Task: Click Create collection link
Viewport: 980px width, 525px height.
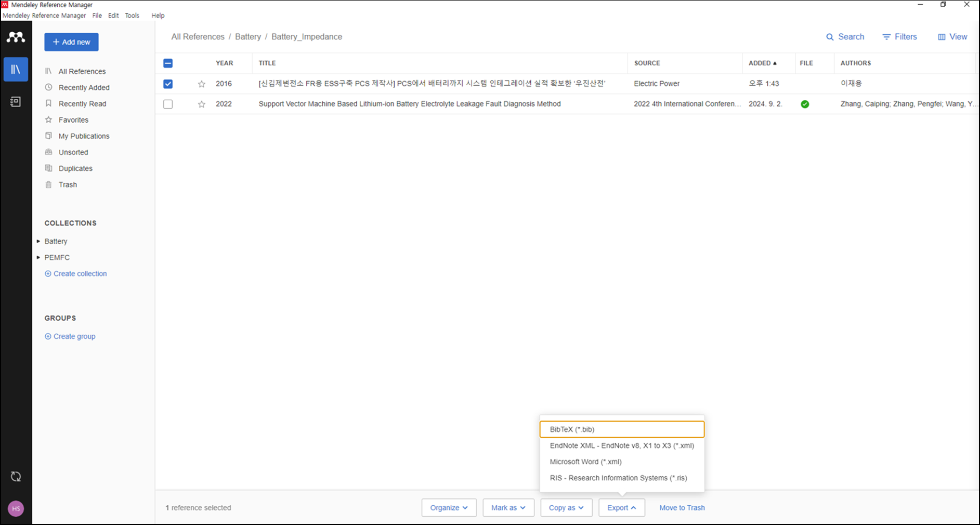Action: tap(76, 273)
